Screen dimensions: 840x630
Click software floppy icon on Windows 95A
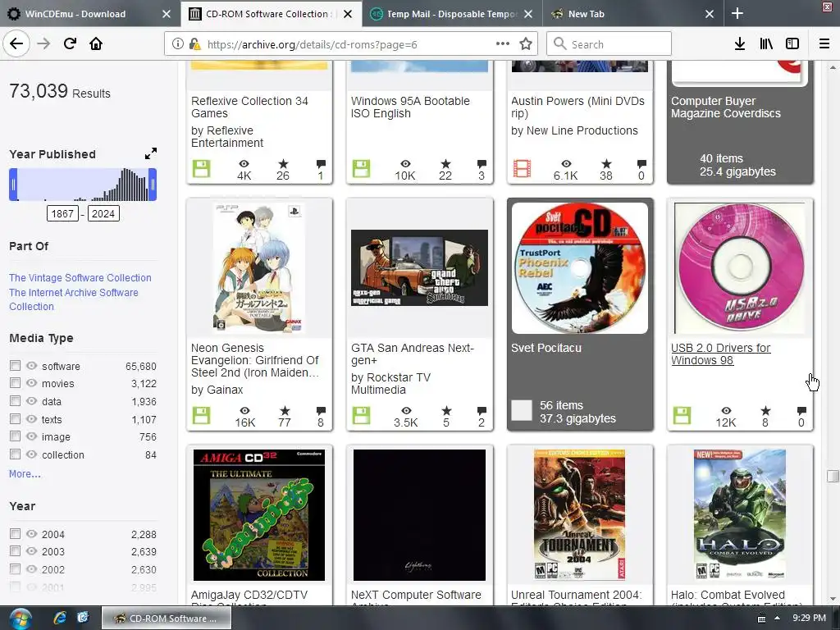point(361,169)
